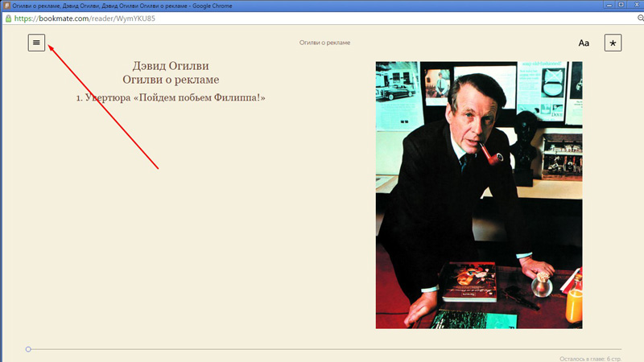
Task: Click the David Ogilvy photograph
Action: 479,195
